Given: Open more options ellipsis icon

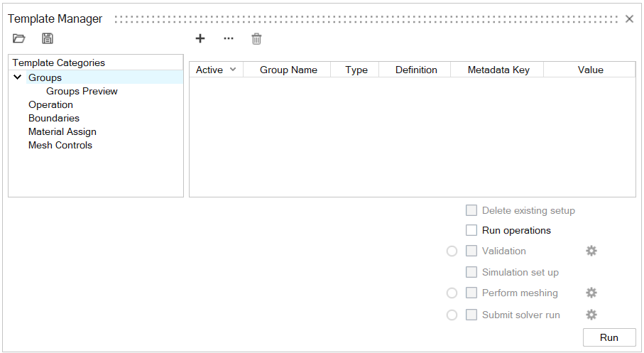Looking at the screenshot, I should (x=228, y=38).
